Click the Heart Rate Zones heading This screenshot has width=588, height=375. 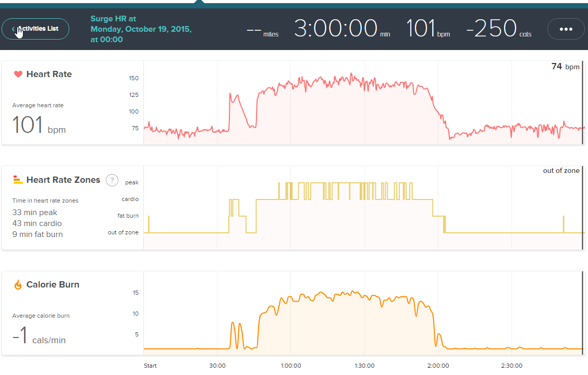(x=64, y=180)
